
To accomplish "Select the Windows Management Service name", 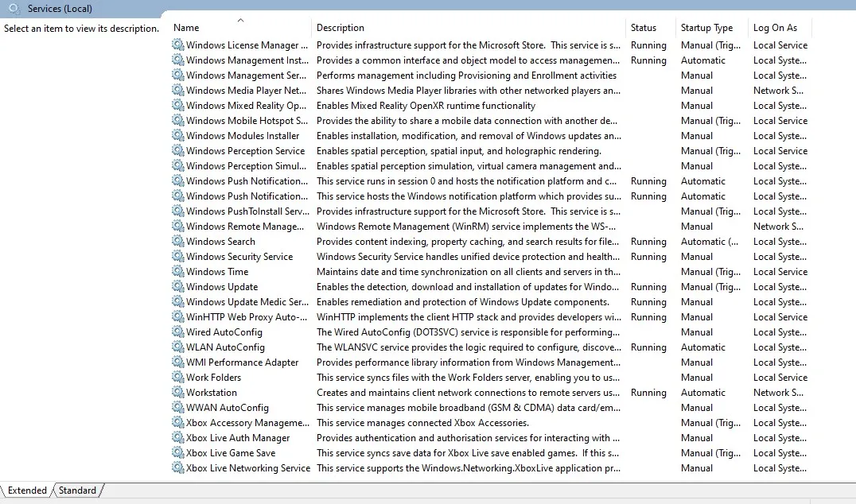I will [x=246, y=76].
